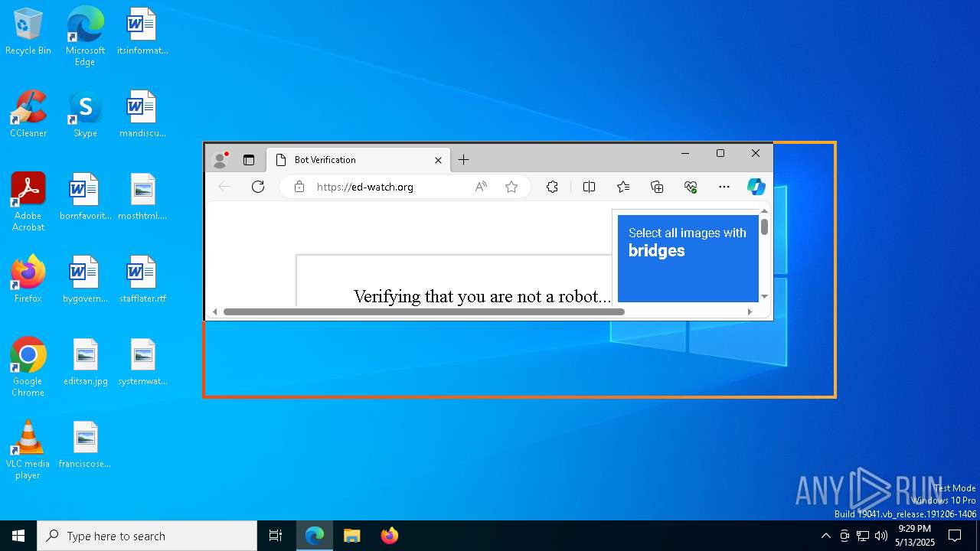Click the Edge taskbar icon

315,536
